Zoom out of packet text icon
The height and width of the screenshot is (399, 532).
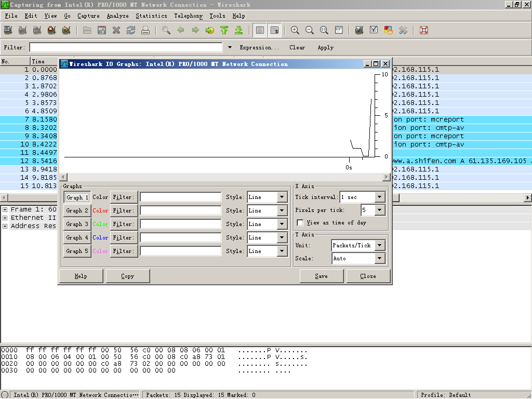point(310,30)
